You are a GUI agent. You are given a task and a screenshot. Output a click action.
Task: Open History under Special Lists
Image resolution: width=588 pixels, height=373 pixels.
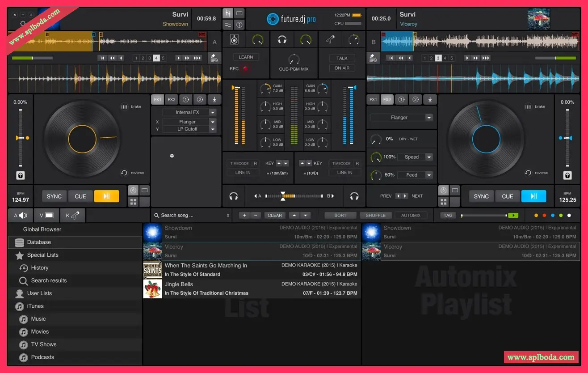click(x=39, y=267)
